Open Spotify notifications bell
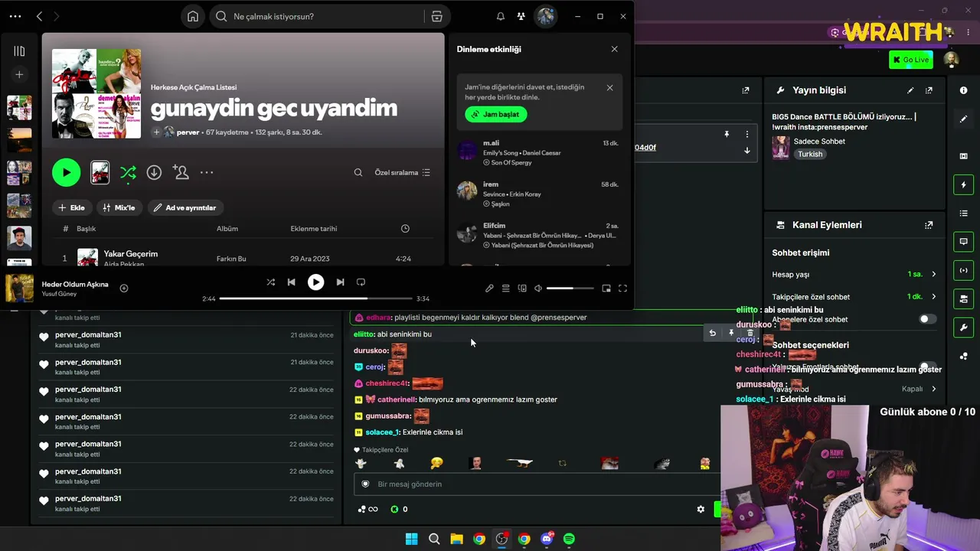The image size is (980, 551). tap(500, 16)
